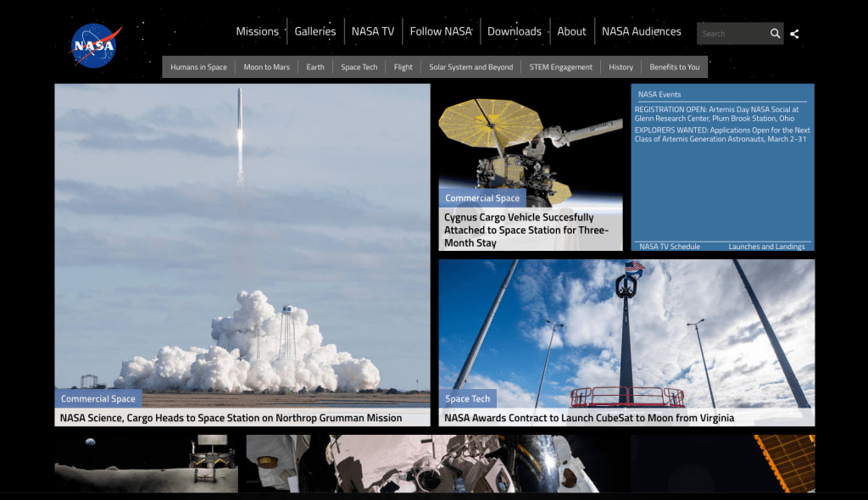Select the Benefits to You topic
This screenshot has width=868, height=500.
tap(675, 67)
